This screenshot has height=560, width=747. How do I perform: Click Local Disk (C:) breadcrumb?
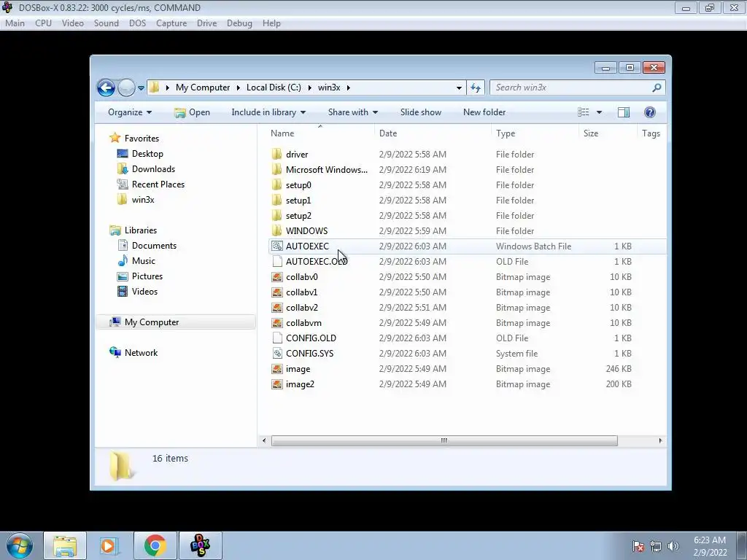(x=274, y=87)
